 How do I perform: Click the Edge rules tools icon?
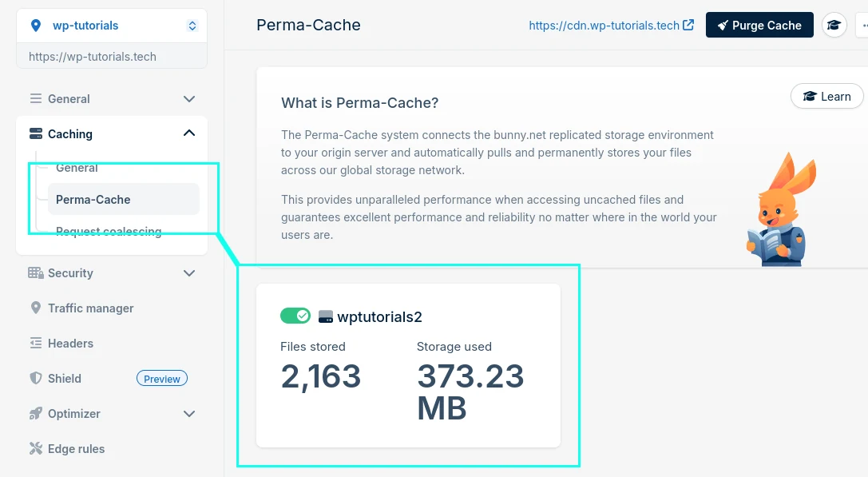coord(35,449)
